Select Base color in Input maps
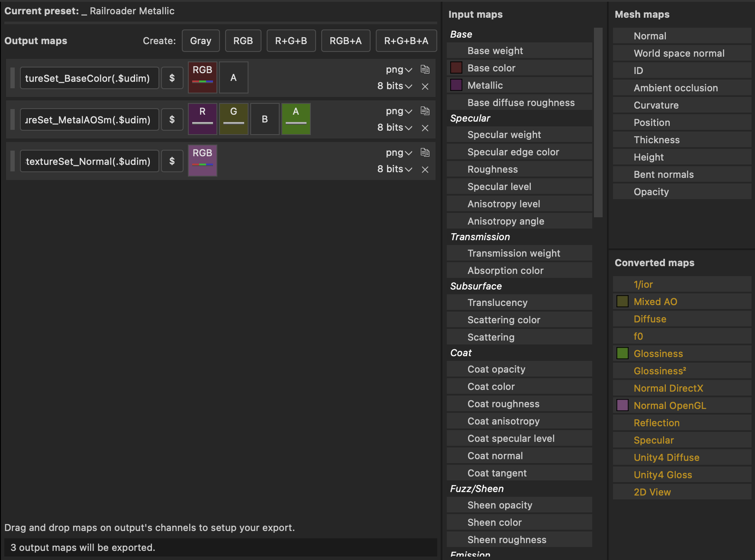Screen dimensions: 755x560 pos(519,68)
